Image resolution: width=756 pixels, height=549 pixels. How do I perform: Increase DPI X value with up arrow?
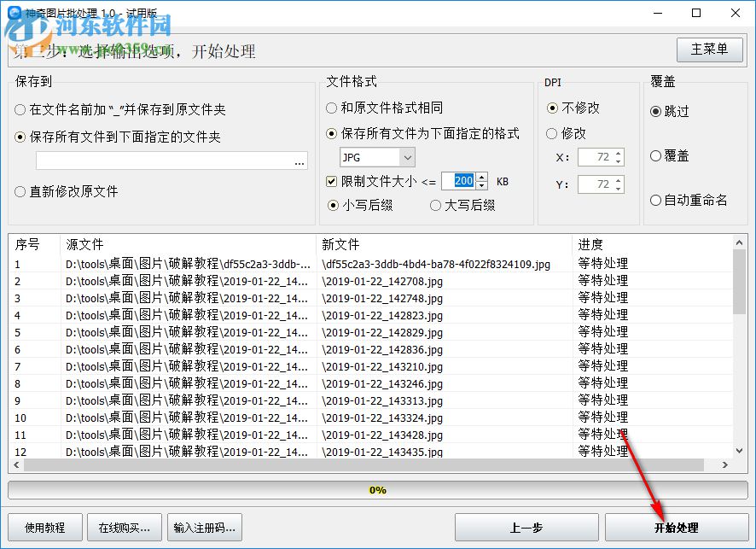[619, 153]
